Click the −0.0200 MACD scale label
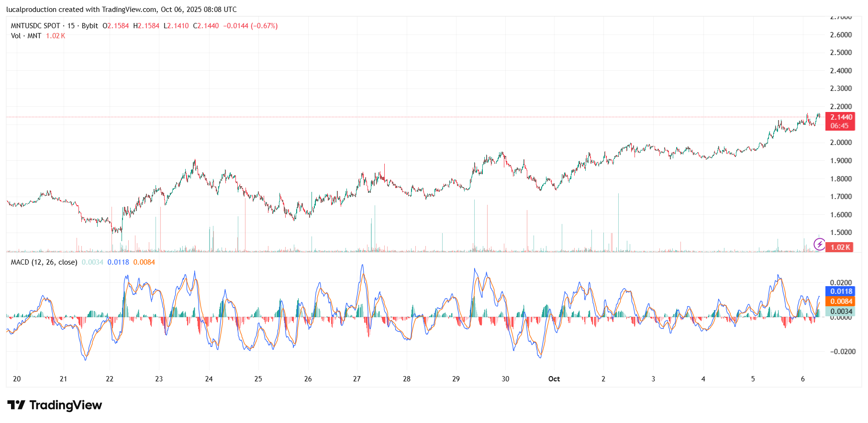Image resolution: width=868 pixels, height=423 pixels. (842, 352)
